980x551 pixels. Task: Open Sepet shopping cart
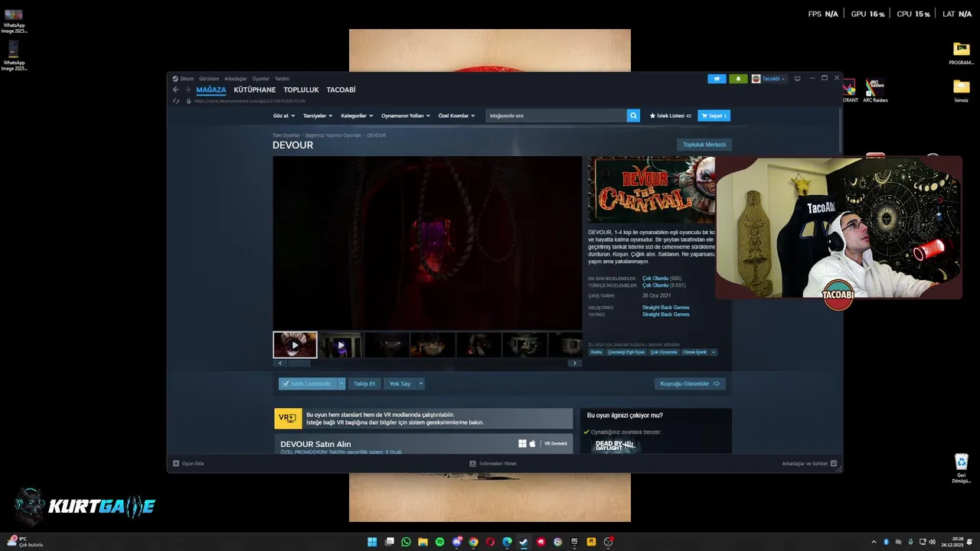pos(714,116)
